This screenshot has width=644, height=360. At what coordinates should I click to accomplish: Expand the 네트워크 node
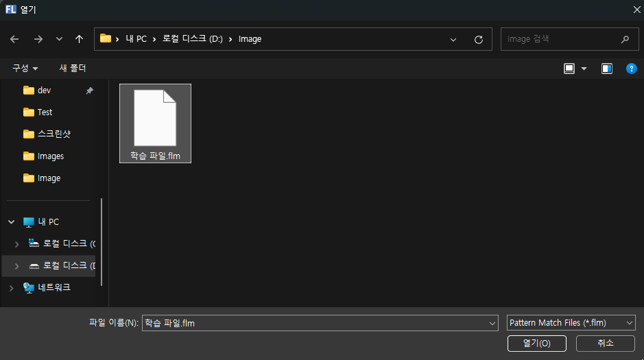(12, 288)
